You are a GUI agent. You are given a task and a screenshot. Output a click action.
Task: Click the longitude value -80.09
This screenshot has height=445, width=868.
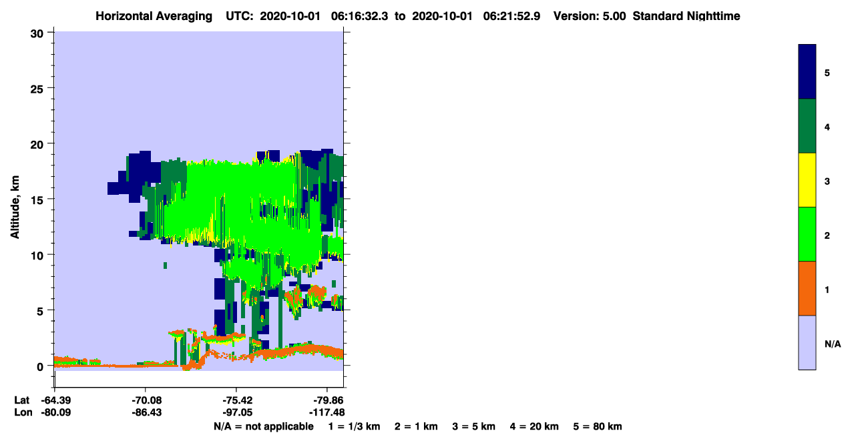[55, 412]
